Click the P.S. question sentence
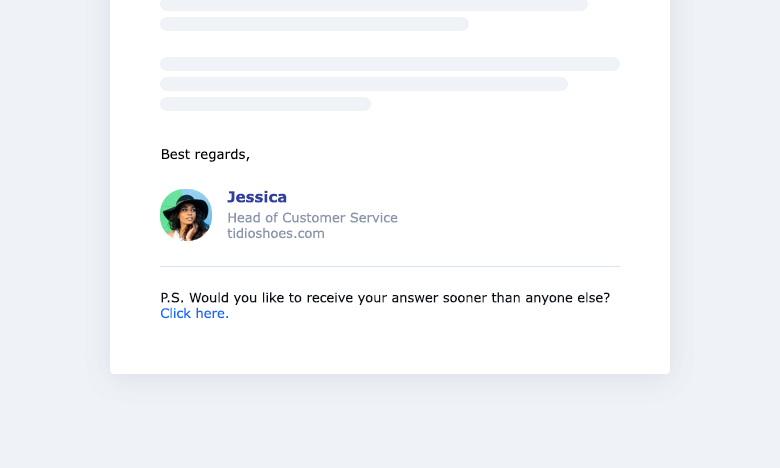 [385, 298]
